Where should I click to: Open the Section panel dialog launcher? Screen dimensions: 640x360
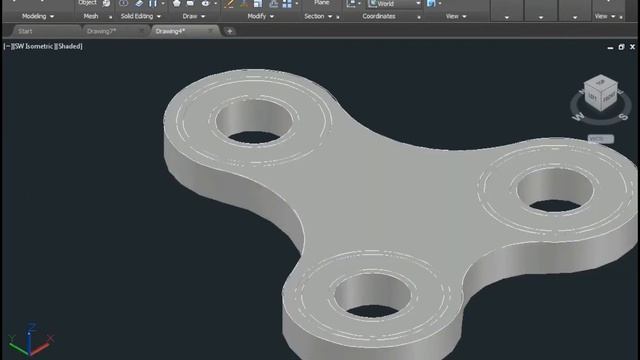[x=338, y=17]
